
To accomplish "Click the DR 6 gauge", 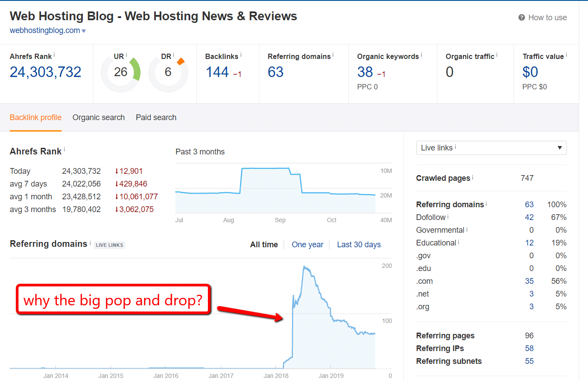I will [168, 73].
